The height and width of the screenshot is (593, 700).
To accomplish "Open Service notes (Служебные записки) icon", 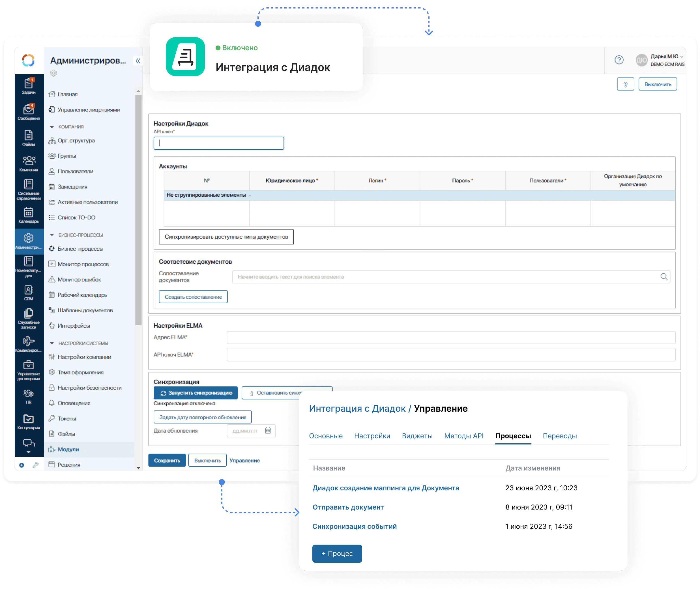I will tap(29, 319).
